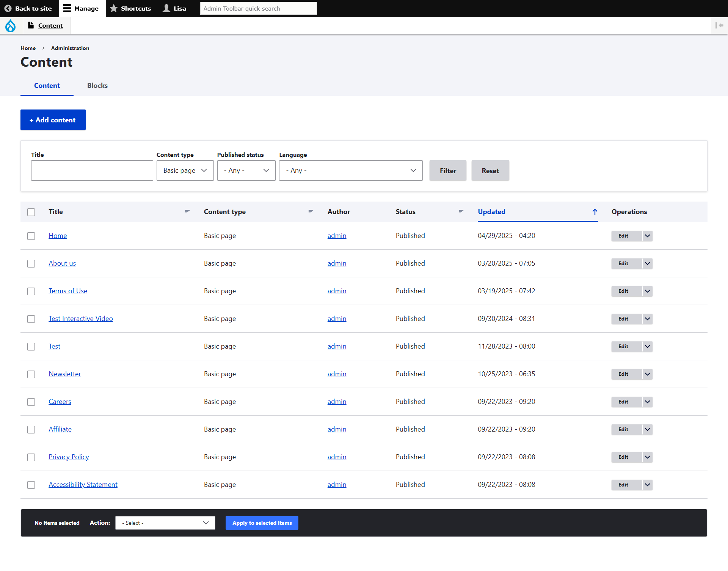Click the Drupal logo icon
This screenshot has height=571, width=728.
10,26
